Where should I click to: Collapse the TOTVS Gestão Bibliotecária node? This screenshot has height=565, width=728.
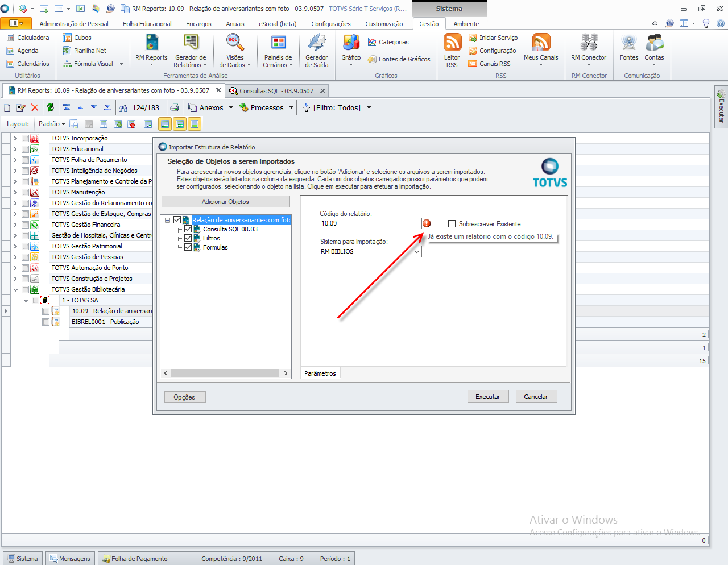pyautogui.click(x=15, y=289)
